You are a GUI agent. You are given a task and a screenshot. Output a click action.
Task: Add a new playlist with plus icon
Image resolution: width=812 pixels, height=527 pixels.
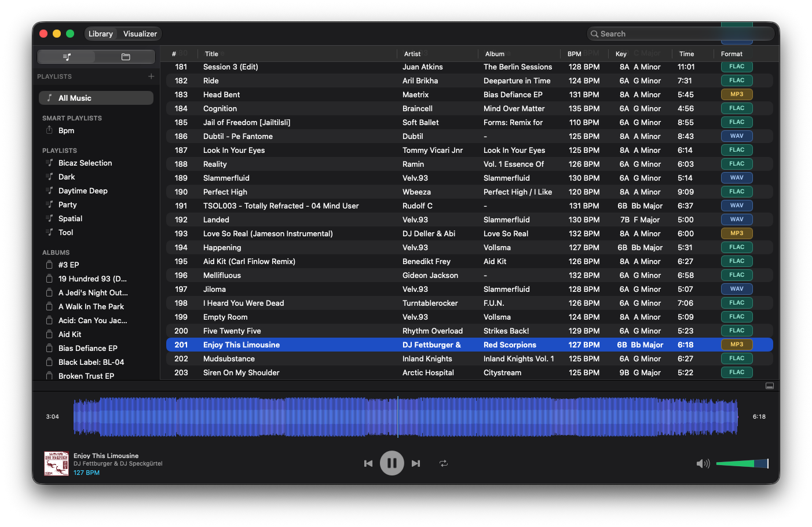pyautogui.click(x=151, y=76)
